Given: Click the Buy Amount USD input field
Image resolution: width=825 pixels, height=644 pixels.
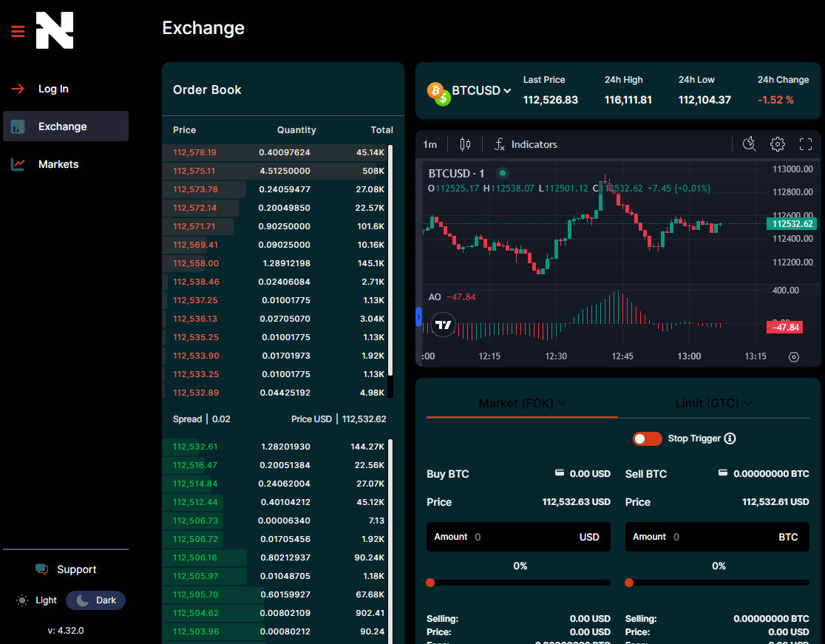Looking at the screenshot, I should 518,536.
